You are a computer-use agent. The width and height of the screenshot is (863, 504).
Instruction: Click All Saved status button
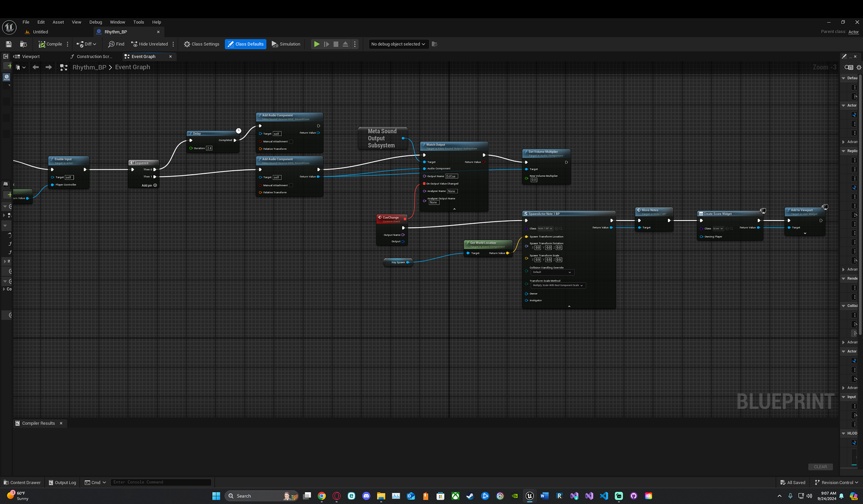click(x=793, y=482)
